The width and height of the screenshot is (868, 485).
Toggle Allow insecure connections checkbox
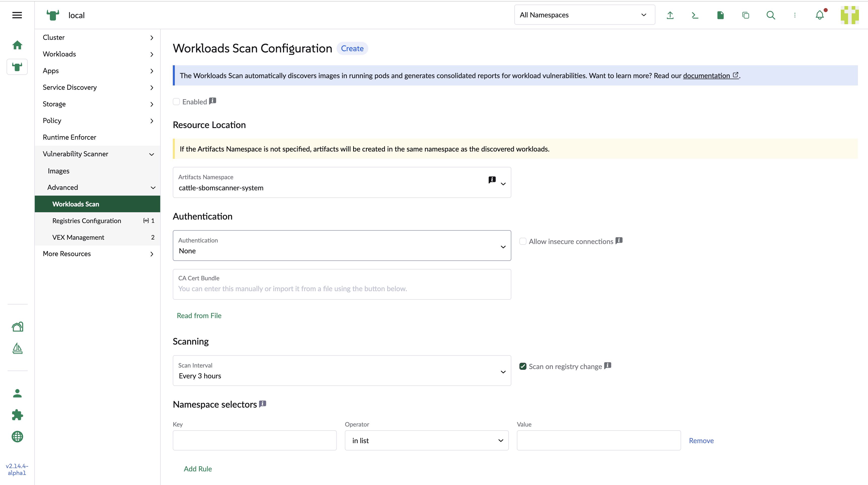[523, 241]
